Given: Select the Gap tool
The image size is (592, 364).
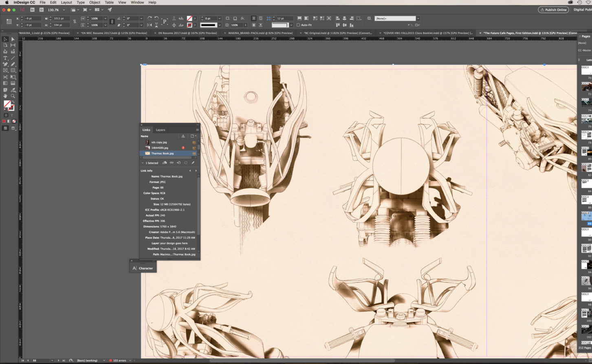Looking at the screenshot, I should click(13, 45).
